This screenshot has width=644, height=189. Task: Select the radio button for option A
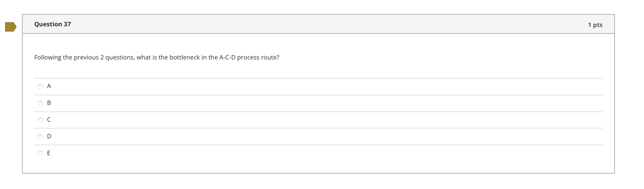click(x=40, y=87)
